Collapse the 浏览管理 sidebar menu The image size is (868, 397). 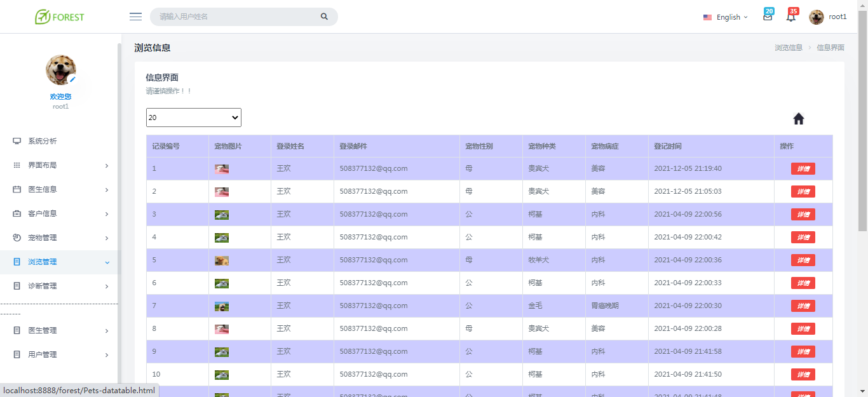(x=60, y=262)
